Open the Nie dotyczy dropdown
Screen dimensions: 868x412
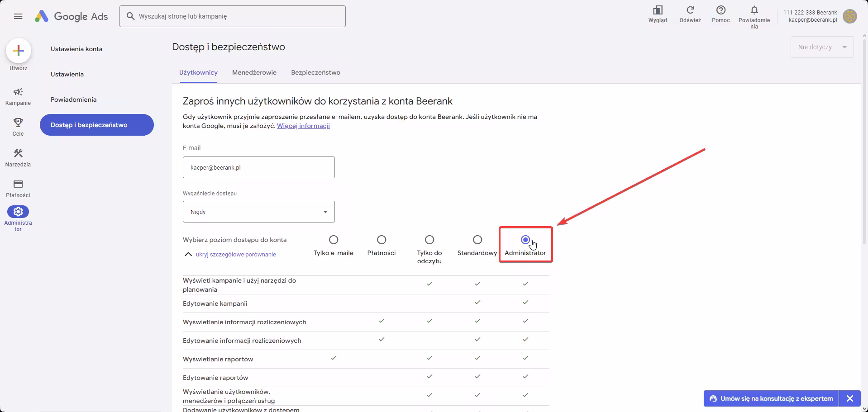coord(822,47)
